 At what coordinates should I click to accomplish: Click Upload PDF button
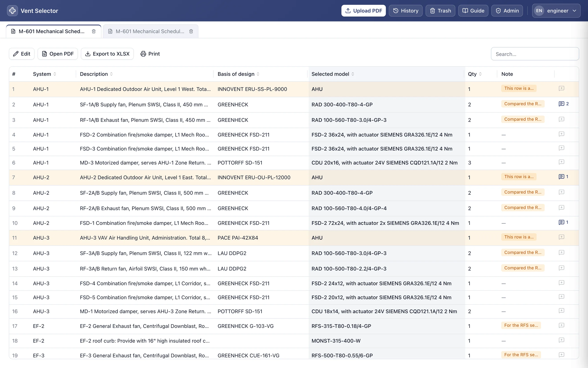(363, 11)
